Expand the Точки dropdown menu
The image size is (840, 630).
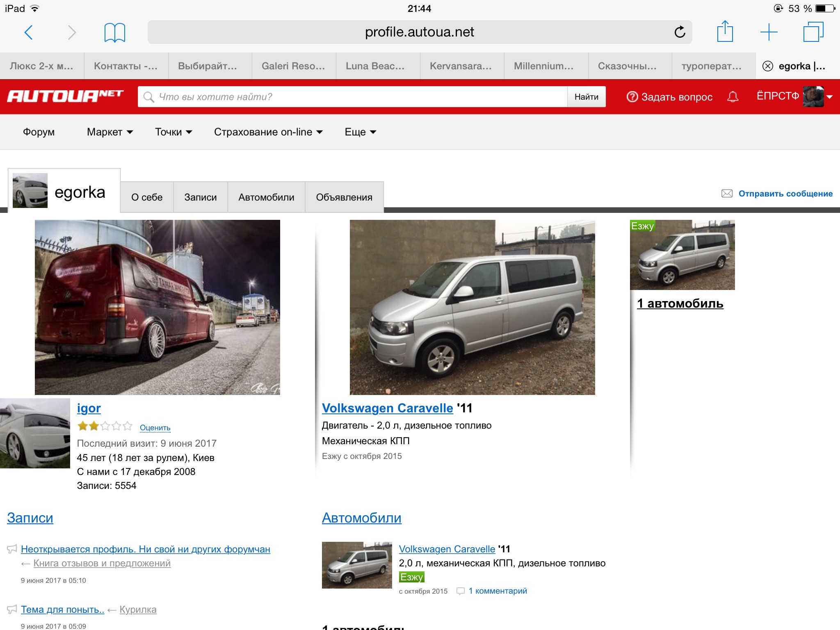pos(173,132)
